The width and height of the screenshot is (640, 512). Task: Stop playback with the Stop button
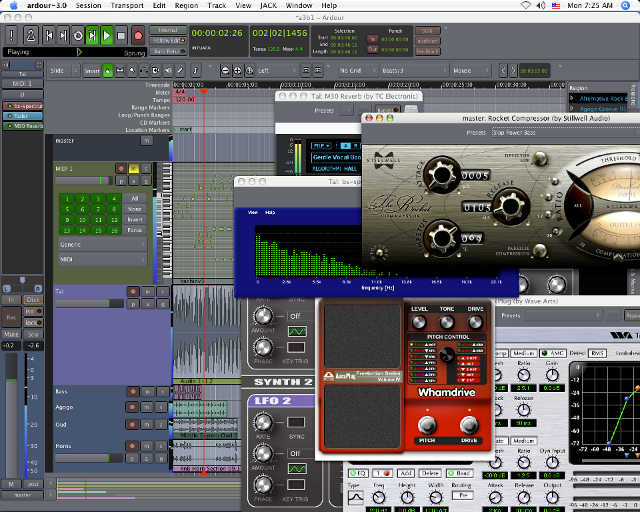pyautogui.click(x=121, y=36)
